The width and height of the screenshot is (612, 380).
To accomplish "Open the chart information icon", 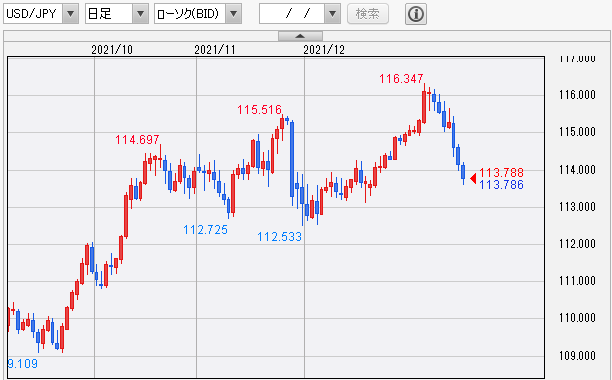I will point(416,14).
